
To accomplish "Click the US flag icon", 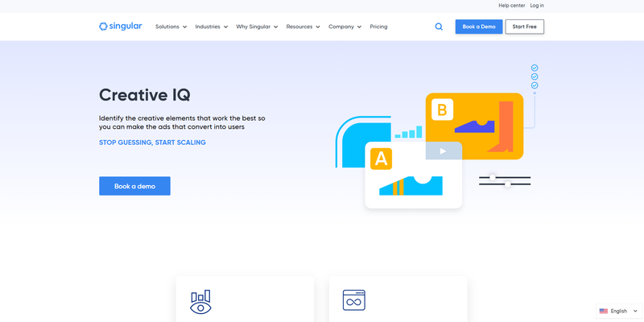I will 603,311.
